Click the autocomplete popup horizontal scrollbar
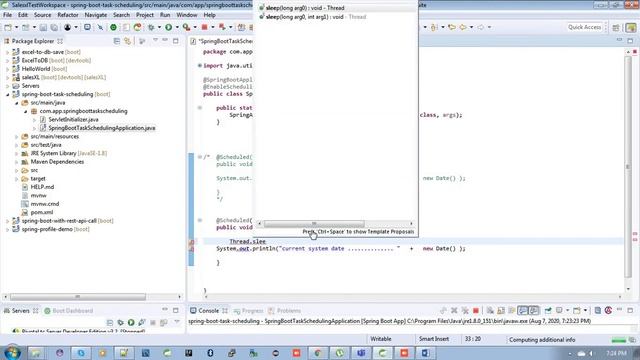Image resolution: width=640 pixels, height=360 pixels. point(314,224)
